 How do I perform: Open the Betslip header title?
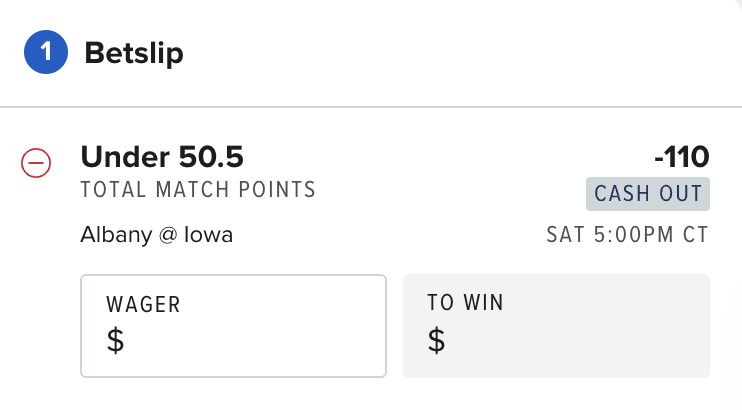pos(134,53)
